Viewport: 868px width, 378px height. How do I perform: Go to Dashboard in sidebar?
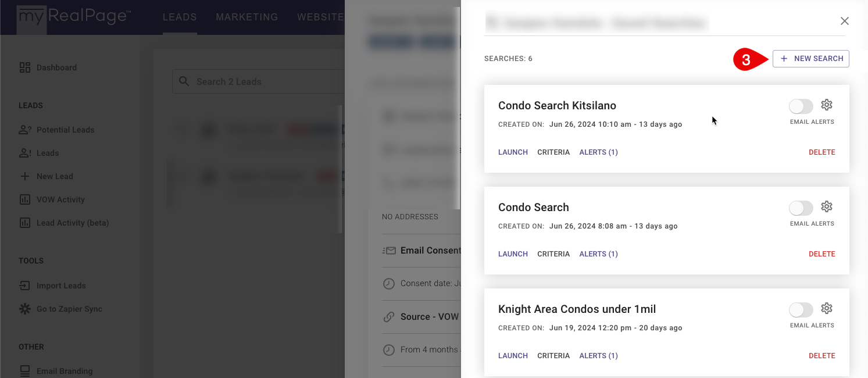56,67
